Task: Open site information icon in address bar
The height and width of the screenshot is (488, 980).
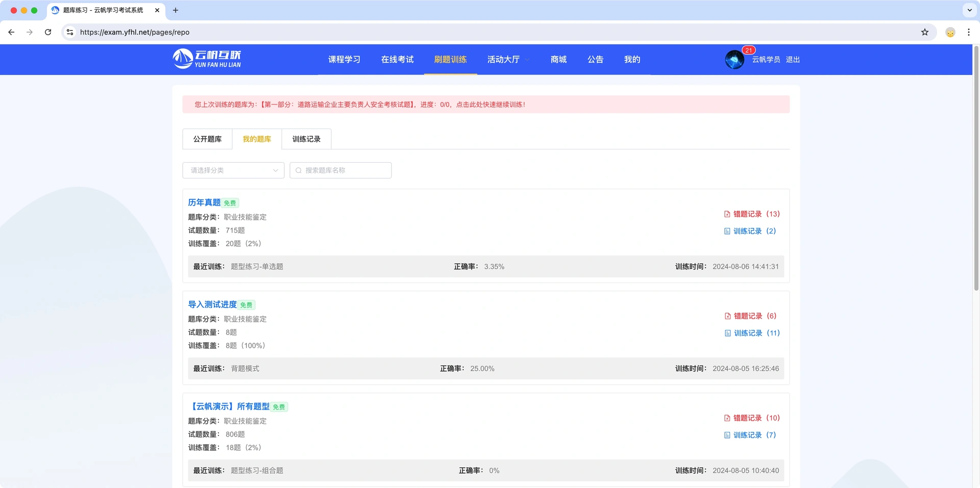Action: (70, 32)
